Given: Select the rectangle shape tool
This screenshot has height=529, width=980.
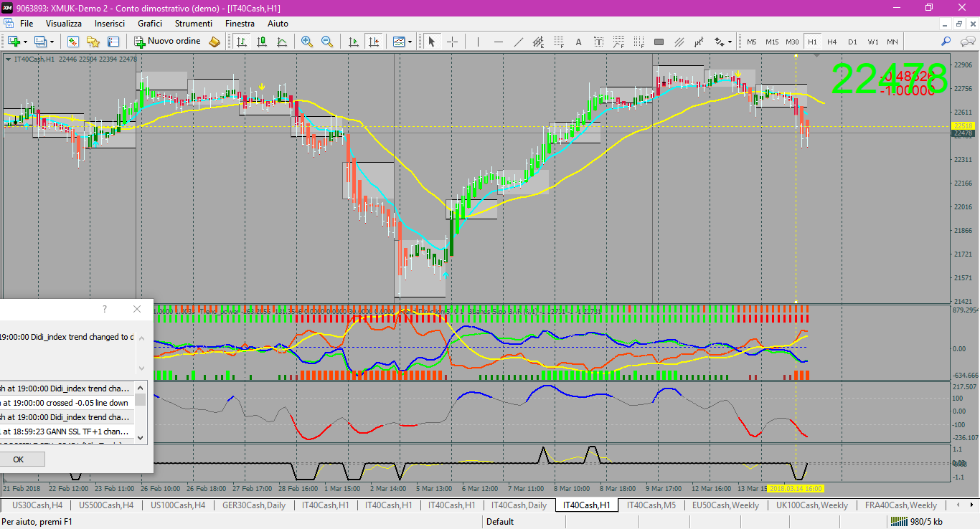Looking at the screenshot, I should coord(659,42).
